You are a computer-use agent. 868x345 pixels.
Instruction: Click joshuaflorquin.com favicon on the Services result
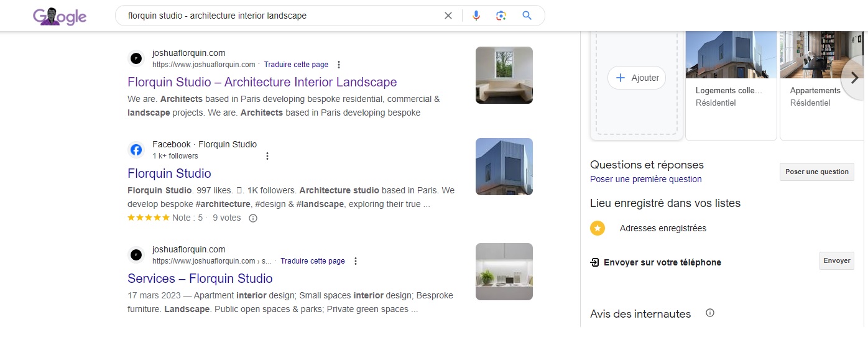tap(136, 255)
